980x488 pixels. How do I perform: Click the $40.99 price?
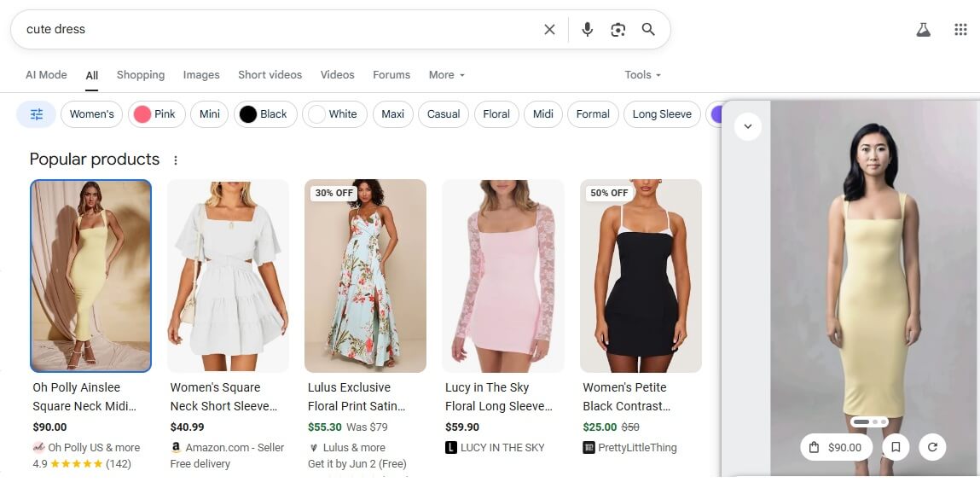187,427
